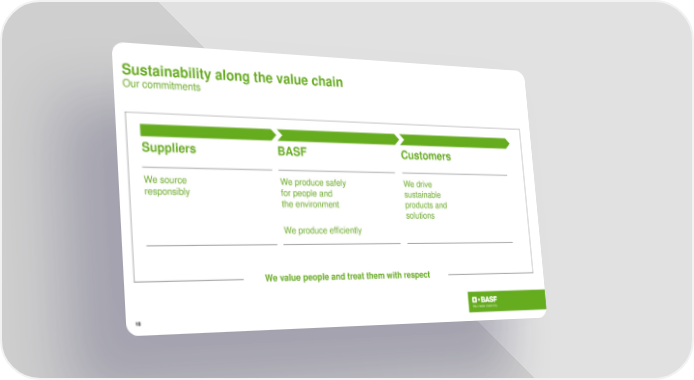Select the 'BASF' column heading
The image size is (694, 380).
292,151
